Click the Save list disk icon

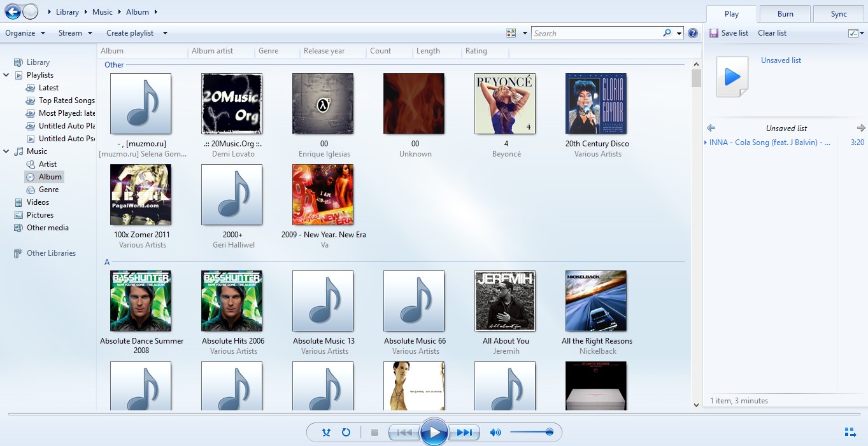(x=714, y=33)
